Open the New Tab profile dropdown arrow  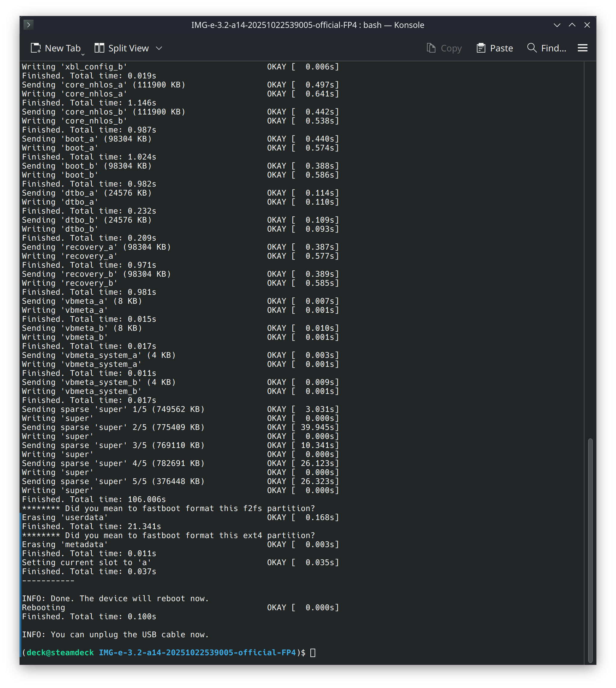click(83, 54)
